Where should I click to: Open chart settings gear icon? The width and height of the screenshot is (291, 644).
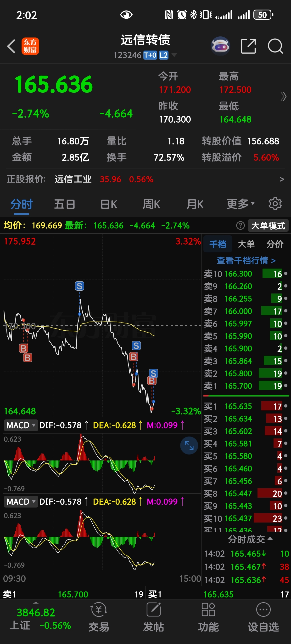tap(275, 204)
